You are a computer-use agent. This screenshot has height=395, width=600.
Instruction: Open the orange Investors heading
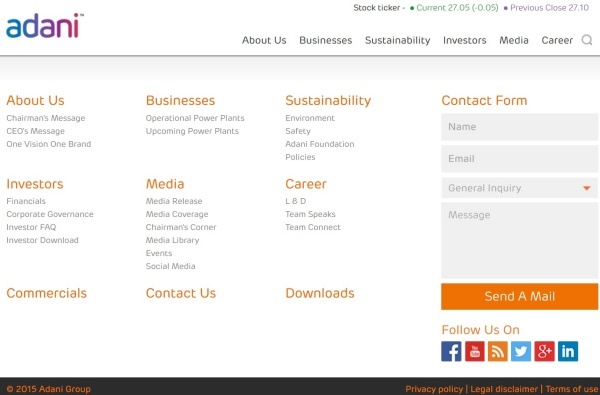[x=34, y=184]
